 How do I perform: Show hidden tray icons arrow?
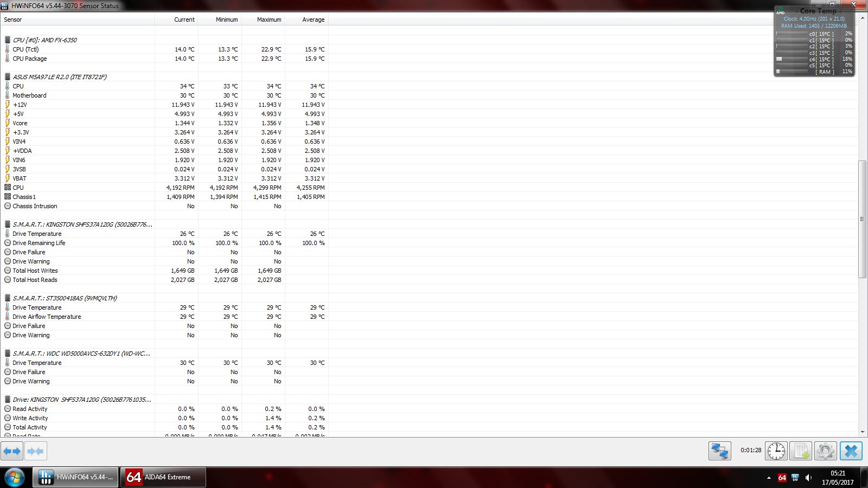tap(769, 478)
